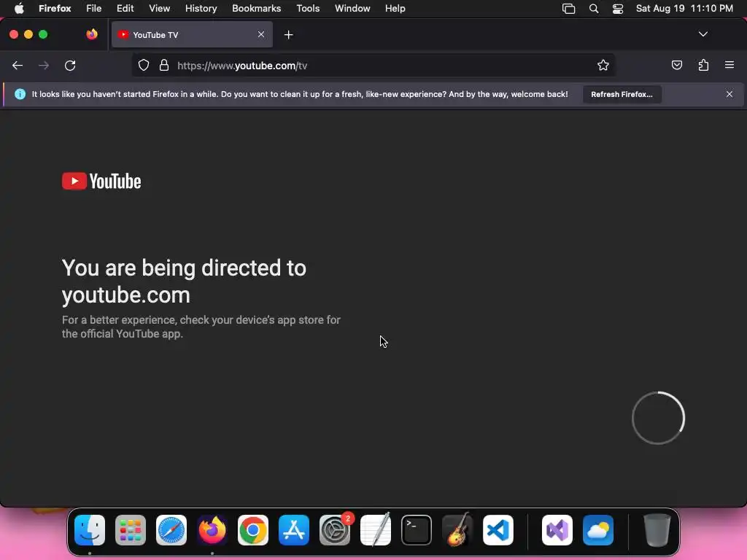The image size is (747, 560).
Task: Open the Extensions puzzle icon
Action: [703, 65]
